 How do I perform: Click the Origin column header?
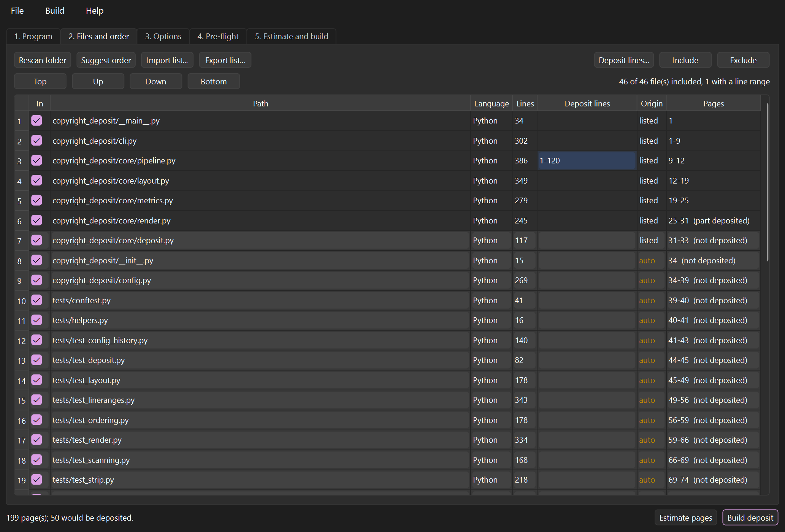(x=652, y=103)
